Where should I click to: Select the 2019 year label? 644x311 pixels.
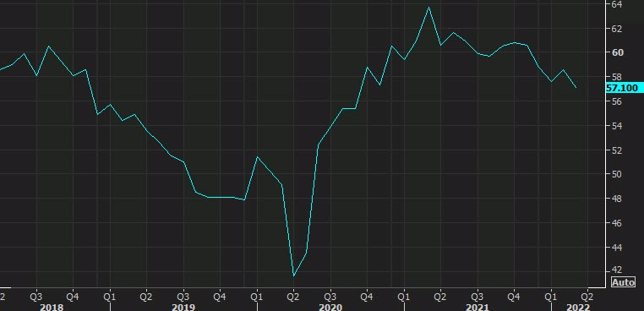[183, 307]
